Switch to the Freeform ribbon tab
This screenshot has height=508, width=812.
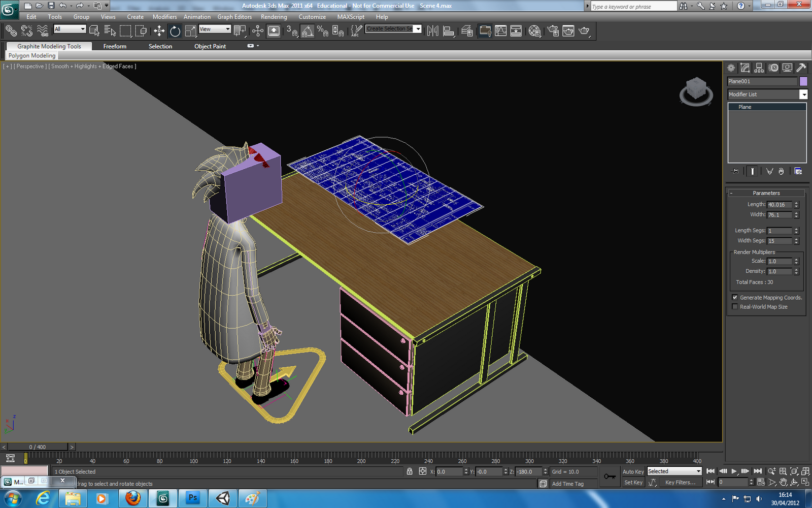[114, 46]
